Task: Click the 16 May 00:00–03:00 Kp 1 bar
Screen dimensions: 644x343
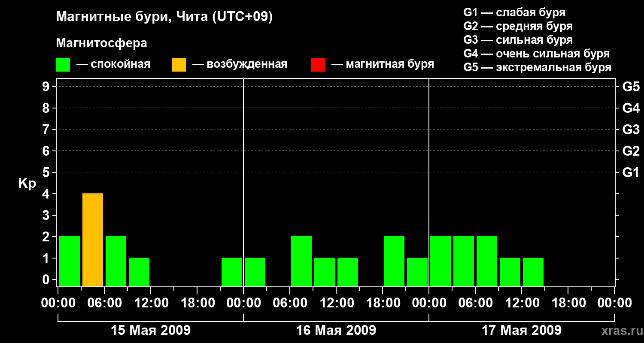Action: 255,272
